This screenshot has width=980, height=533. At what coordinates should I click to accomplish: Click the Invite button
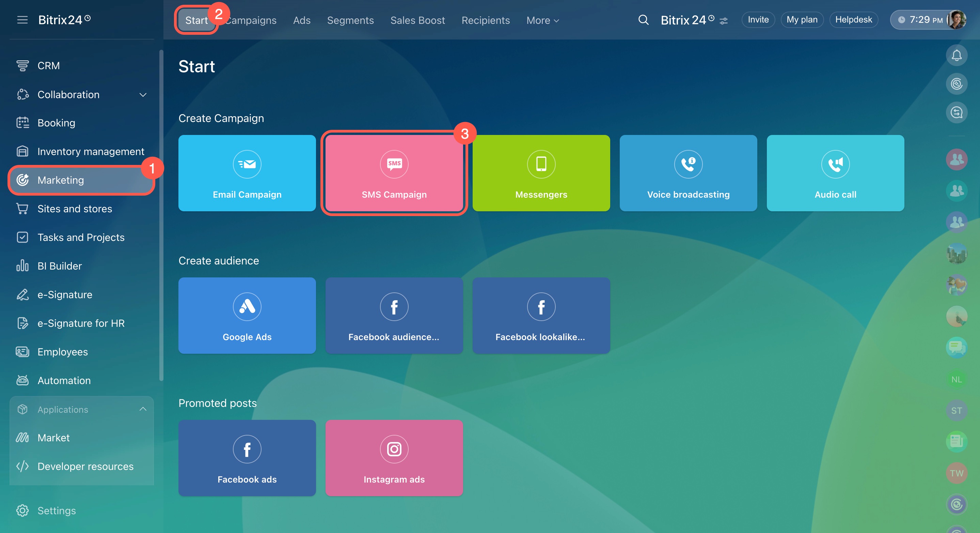pos(758,20)
